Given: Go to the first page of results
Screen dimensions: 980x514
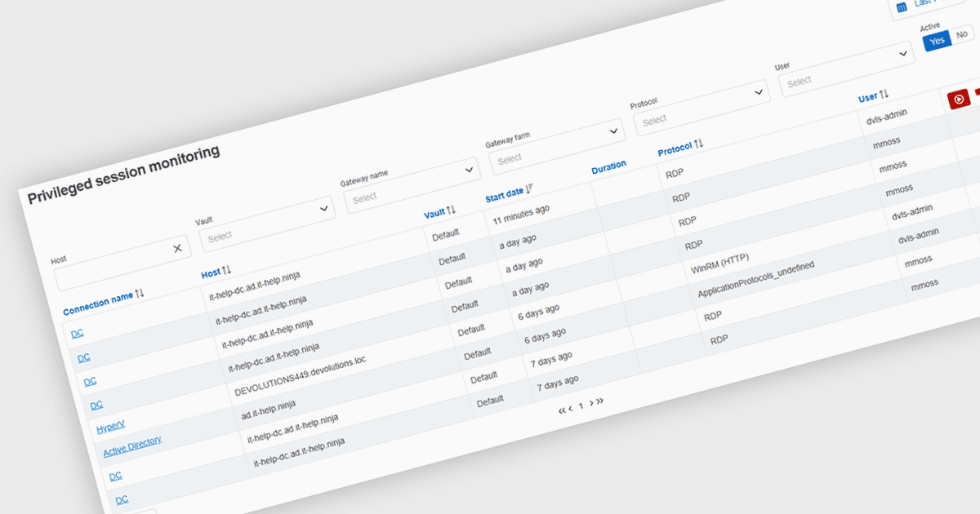Looking at the screenshot, I should (x=562, y=410).
